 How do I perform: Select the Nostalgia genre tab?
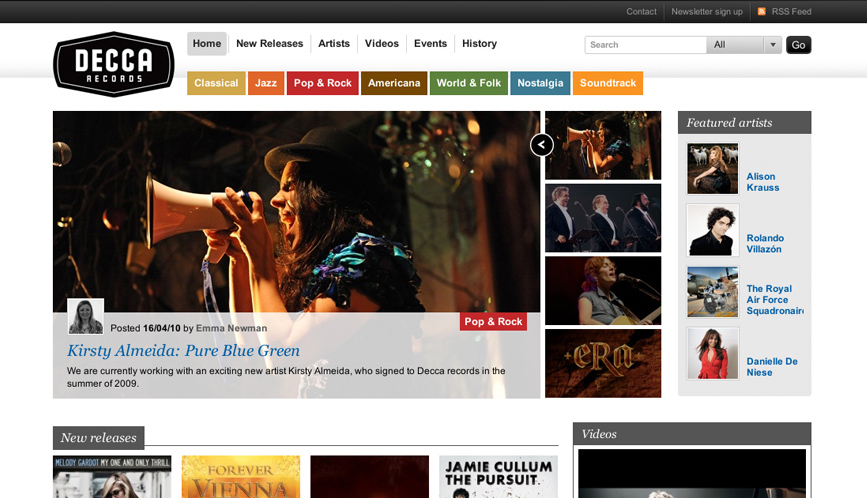point(540,83)
